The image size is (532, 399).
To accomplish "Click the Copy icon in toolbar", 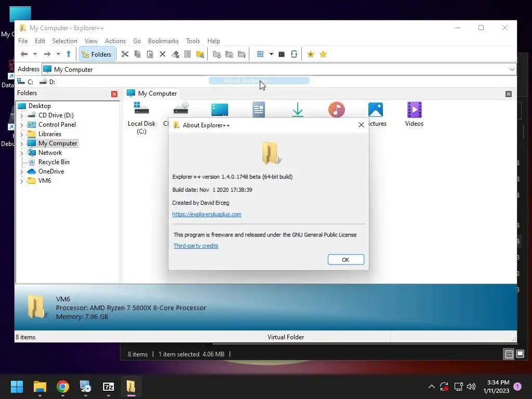I will [x=137, y=54].
